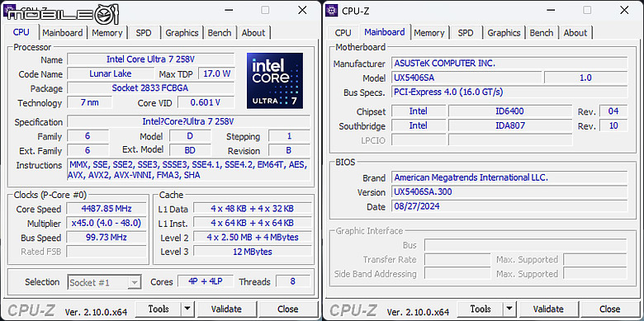Click the processor Name field
644x321 pixels.
(151, 59)
